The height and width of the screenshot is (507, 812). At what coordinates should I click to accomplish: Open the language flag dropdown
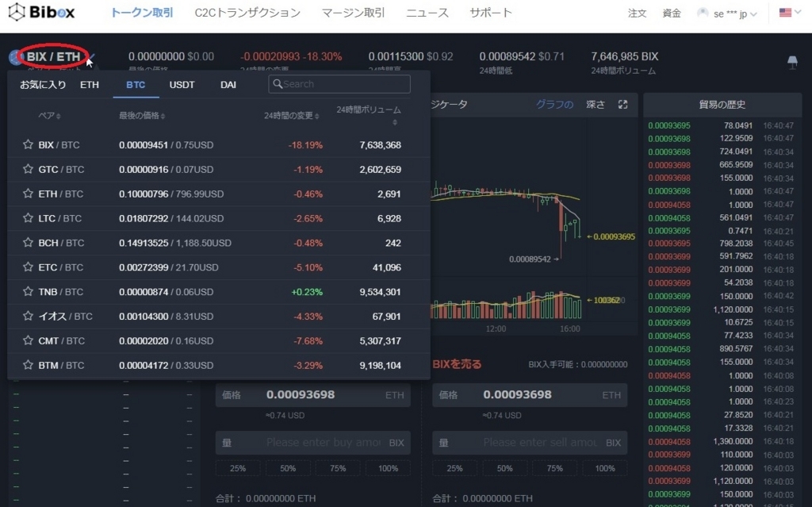(790, 13)
